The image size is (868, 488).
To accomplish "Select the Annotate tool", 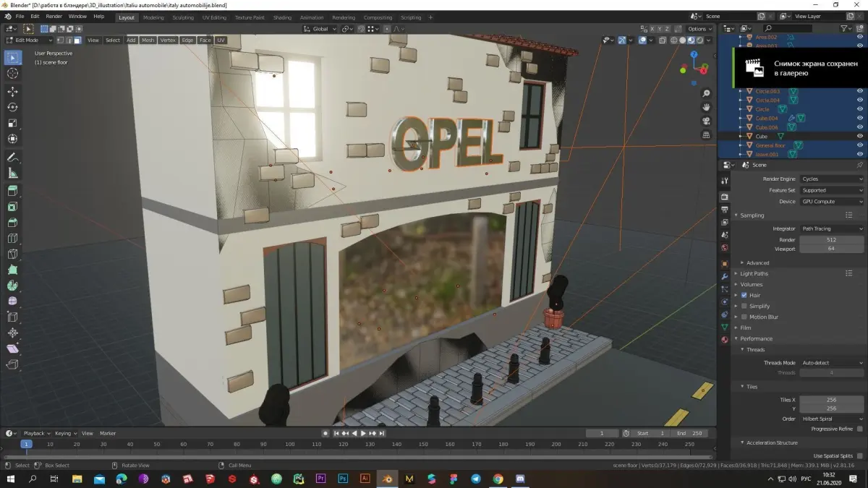I will click(12, 158).
